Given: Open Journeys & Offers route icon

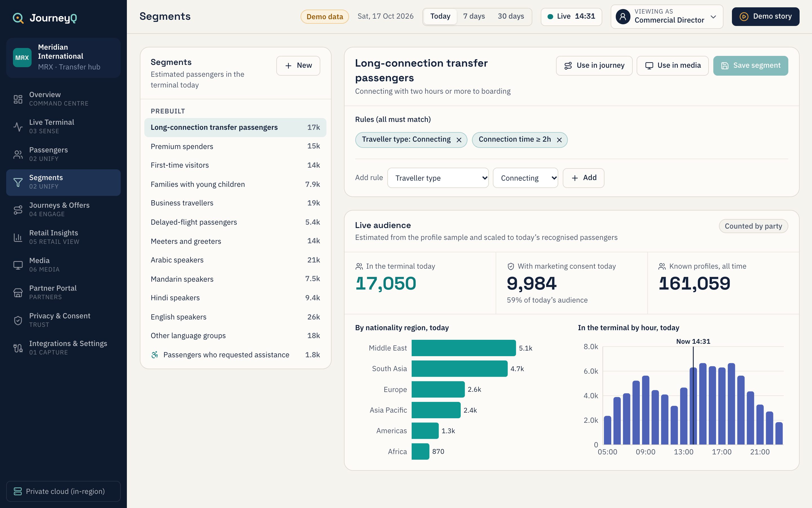Looking at the screenshot, I should coord(18,210).
